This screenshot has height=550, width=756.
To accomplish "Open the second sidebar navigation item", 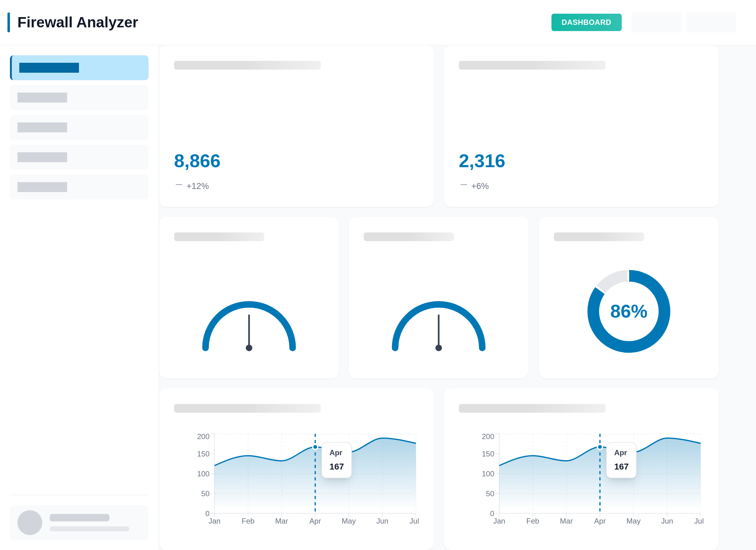I will coord(79,98).
